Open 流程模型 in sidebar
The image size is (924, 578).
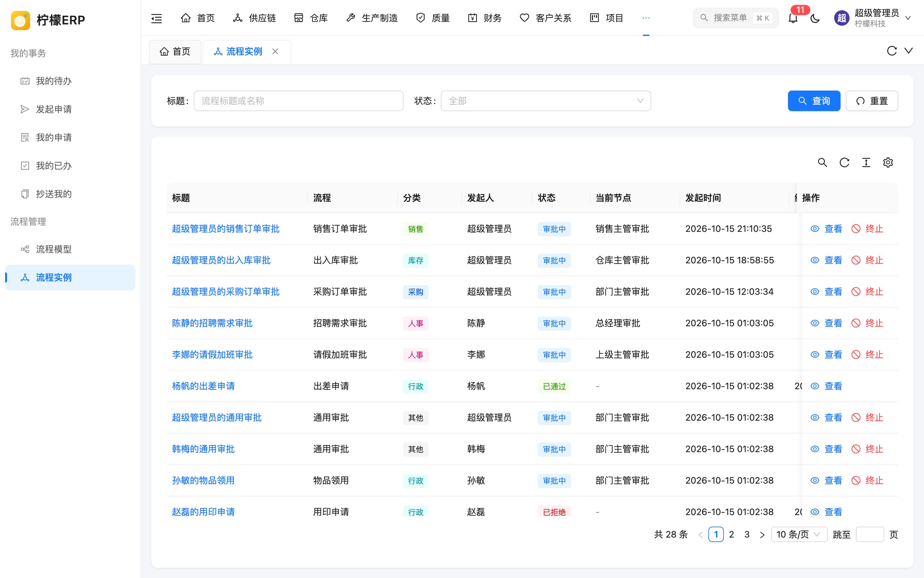70,249
